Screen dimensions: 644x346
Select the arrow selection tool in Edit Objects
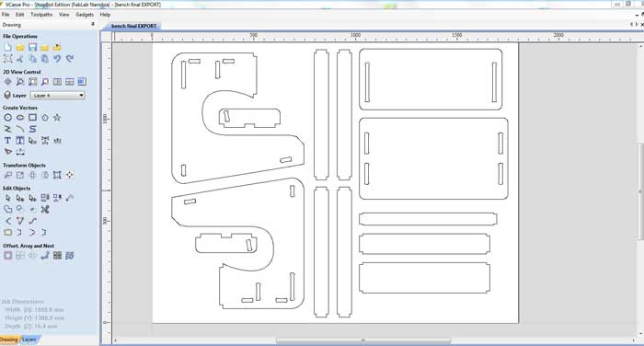pos(7,198)
